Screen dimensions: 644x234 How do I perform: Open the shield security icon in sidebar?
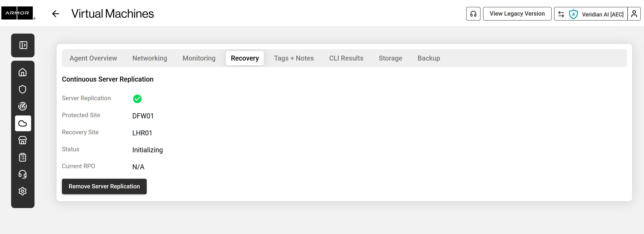point(23,89)
